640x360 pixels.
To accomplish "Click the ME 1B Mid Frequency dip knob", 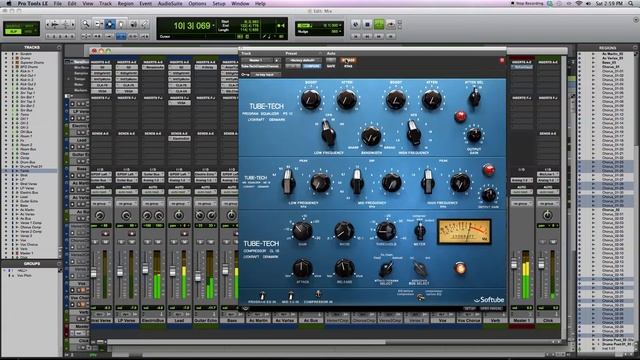I will 391,182.
